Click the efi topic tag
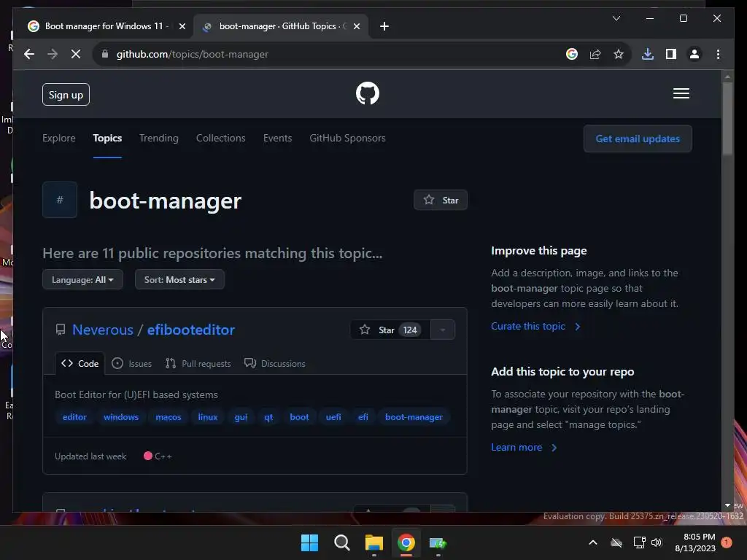747x560 pixels. tap(363, 416)
